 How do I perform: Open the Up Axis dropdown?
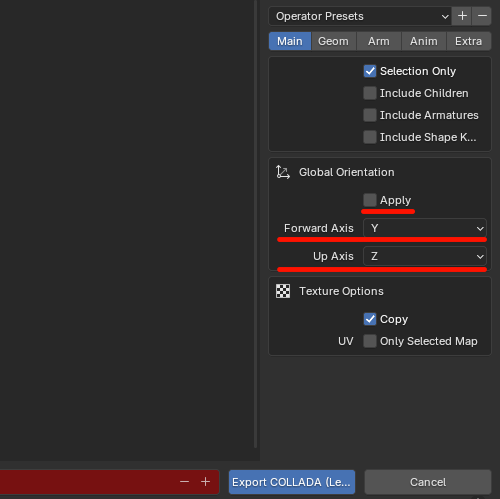[425, 256]
